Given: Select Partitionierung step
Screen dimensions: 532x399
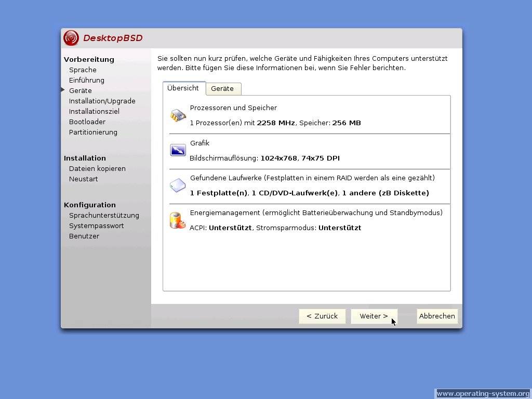Looking at the screenshot, I should click(x=94, y=132).
